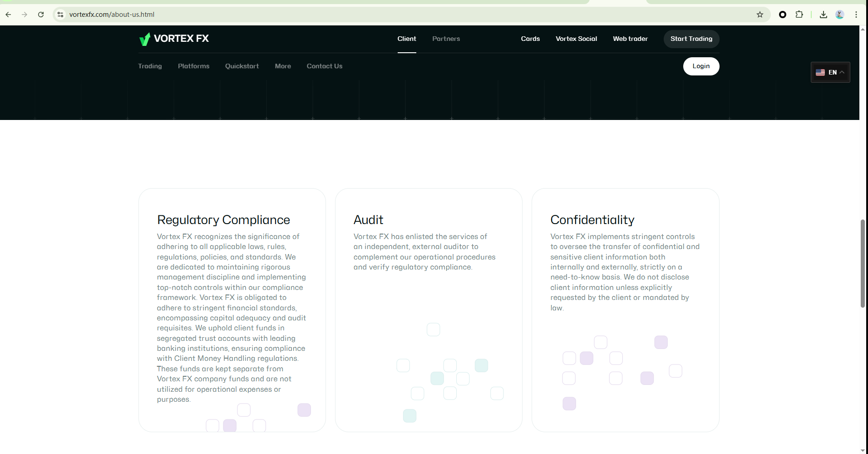Click the text "an independent, external auditor to"
868x454 pixels.
(x=416, y=246)
